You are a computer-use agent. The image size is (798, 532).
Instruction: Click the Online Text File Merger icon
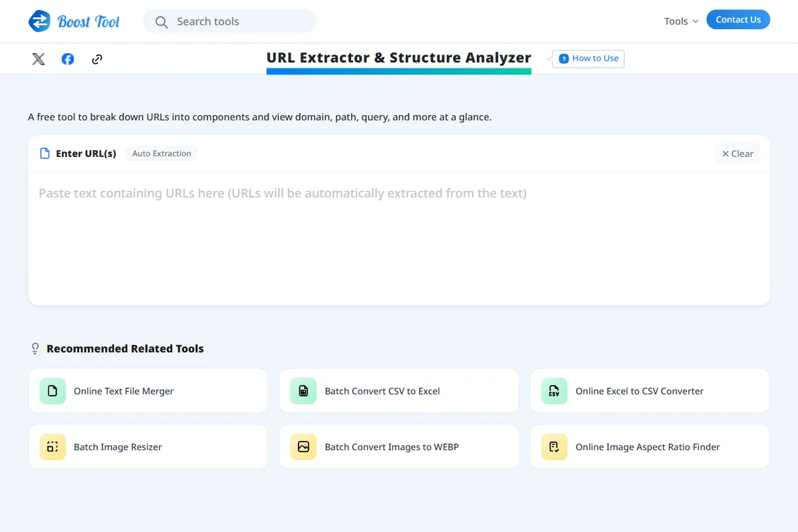point(53,391)
